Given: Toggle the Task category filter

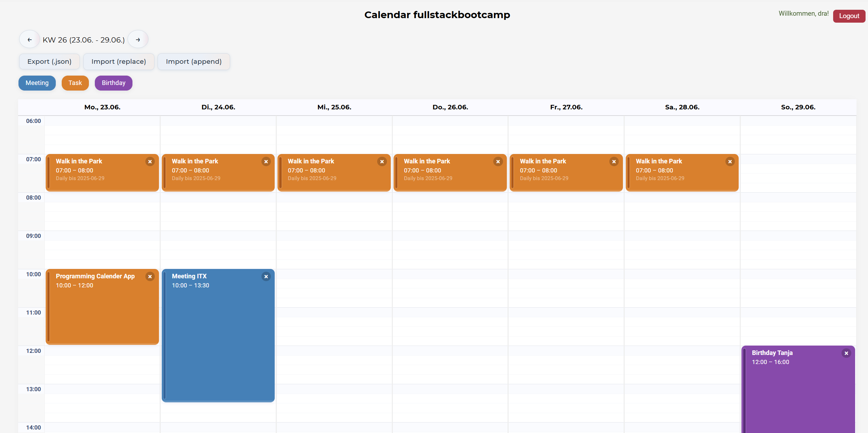Looking at the screenshot, I should [x=75, y=83].
